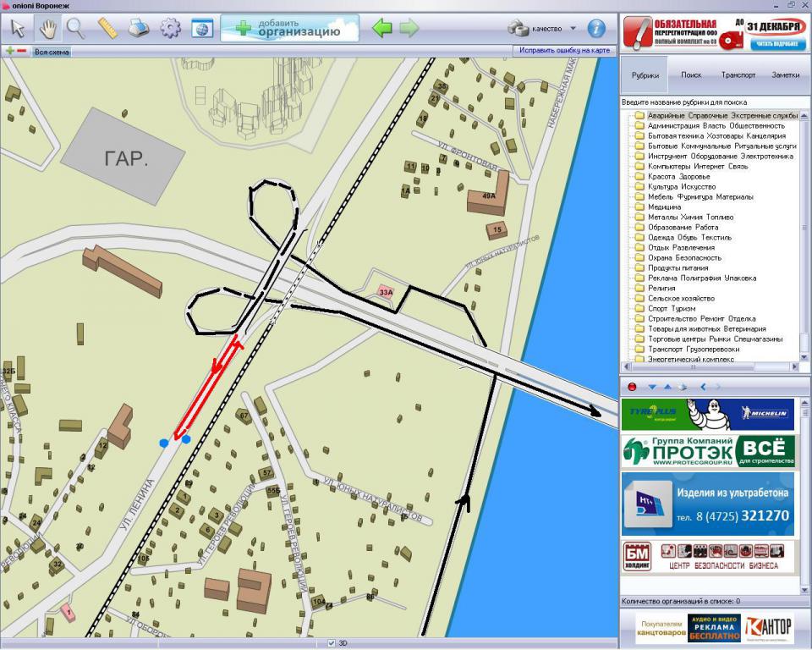Choose the magnifier zoom tool
Image resolution: width=812 pixels, height=650 pixels.
(76, 29)
